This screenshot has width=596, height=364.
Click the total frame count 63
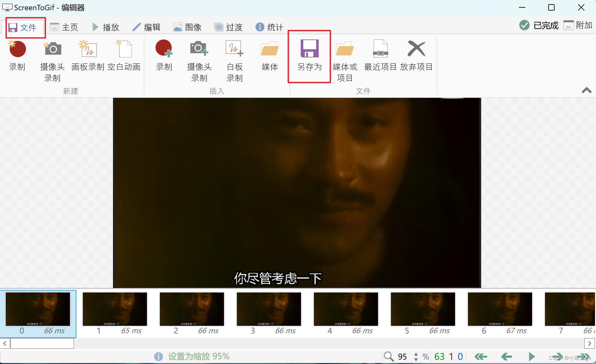[x=439, y=357]
